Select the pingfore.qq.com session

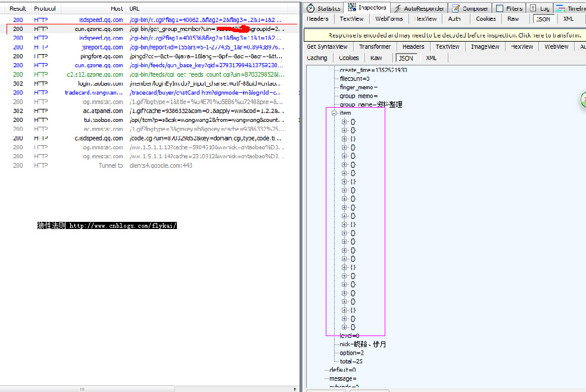[x=149, y=56]
